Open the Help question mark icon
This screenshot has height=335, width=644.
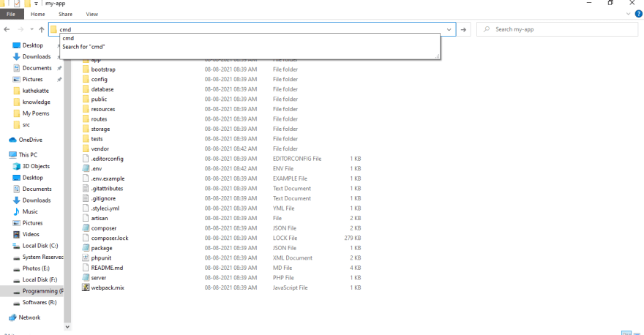(x=639, y=14)
